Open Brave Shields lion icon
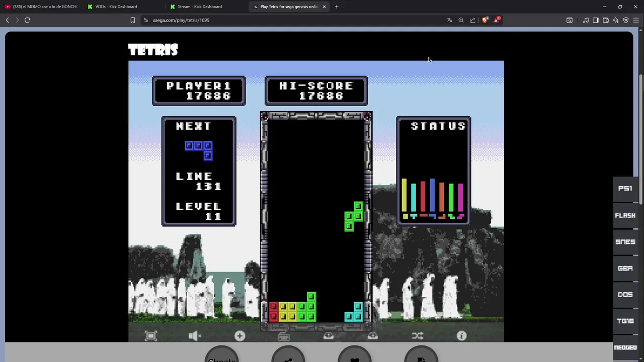This screenshot has width=644, height=362. (485, 20)
